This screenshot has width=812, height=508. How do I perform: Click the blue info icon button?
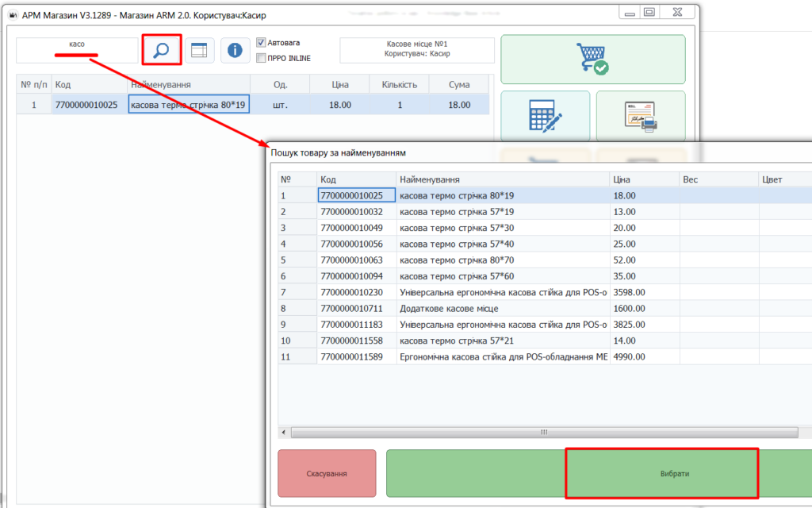235,50
